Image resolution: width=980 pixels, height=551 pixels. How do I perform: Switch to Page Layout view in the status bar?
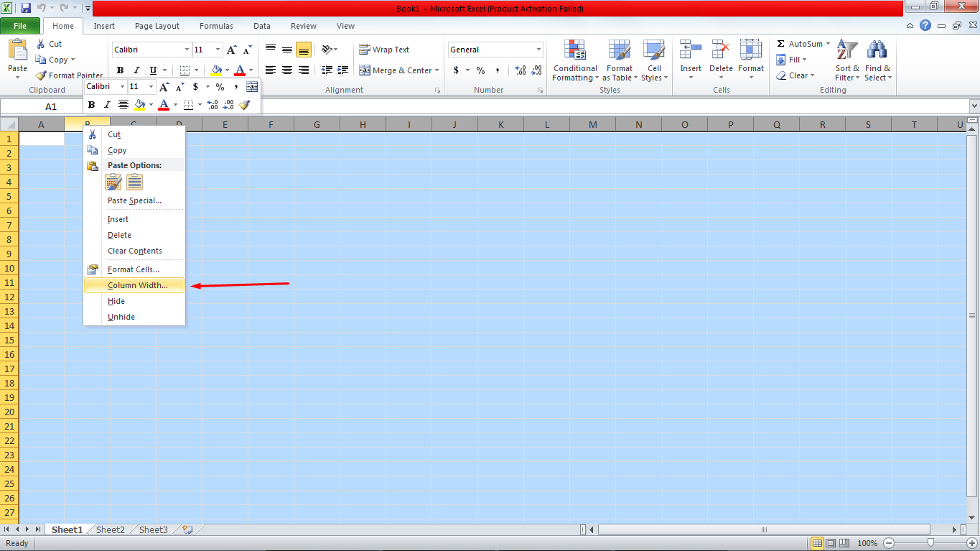830,543
